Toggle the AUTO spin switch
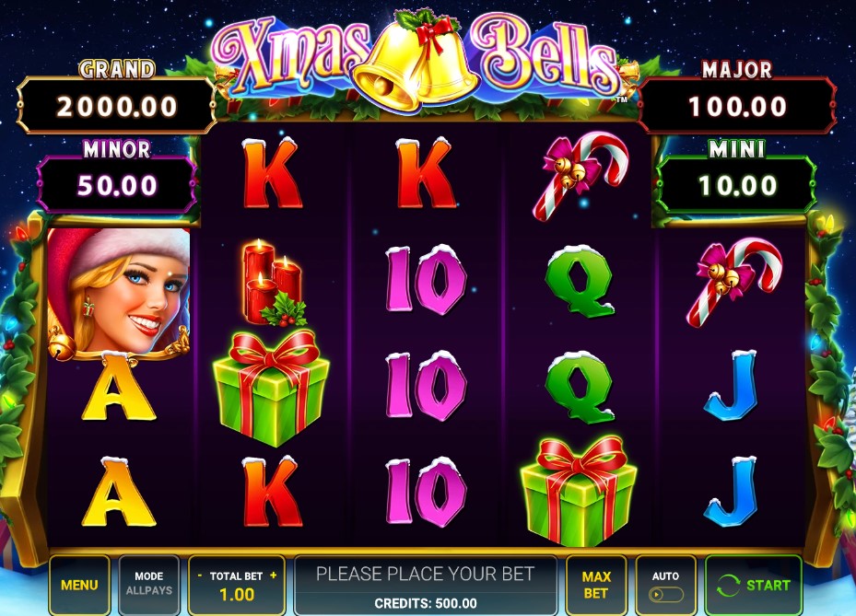Image resolution: width=856 pixels, height=616 pixels. pyautogui.click(x=665, y=594)
